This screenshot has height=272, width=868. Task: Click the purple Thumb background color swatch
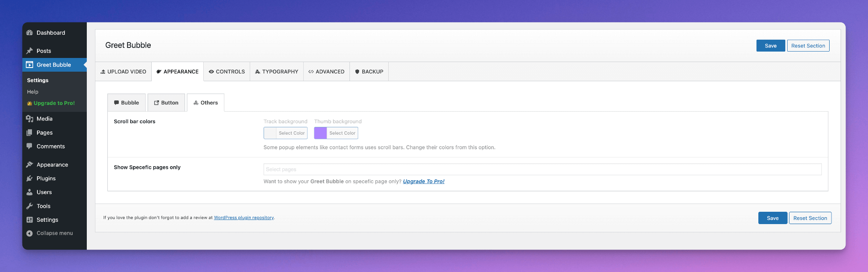321,133
